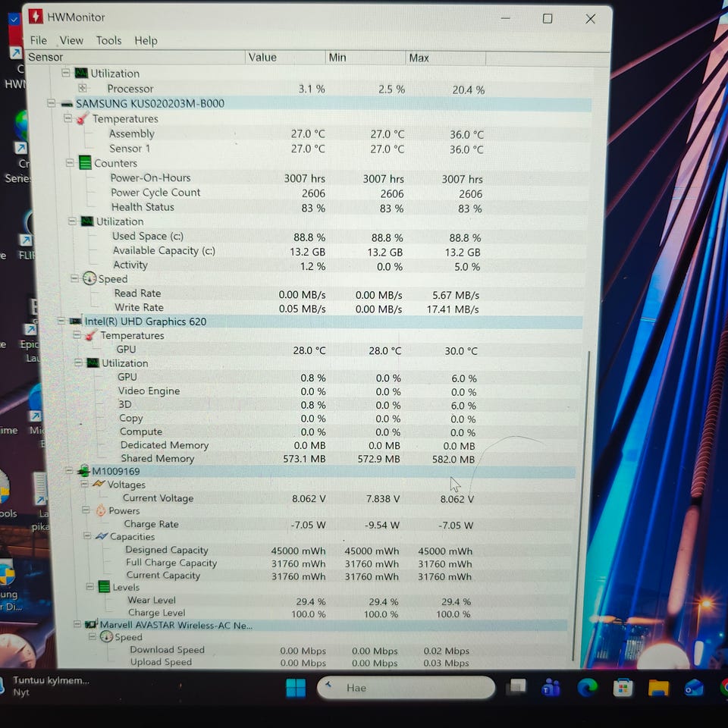Click the Min column header

[x=365, y=58]
